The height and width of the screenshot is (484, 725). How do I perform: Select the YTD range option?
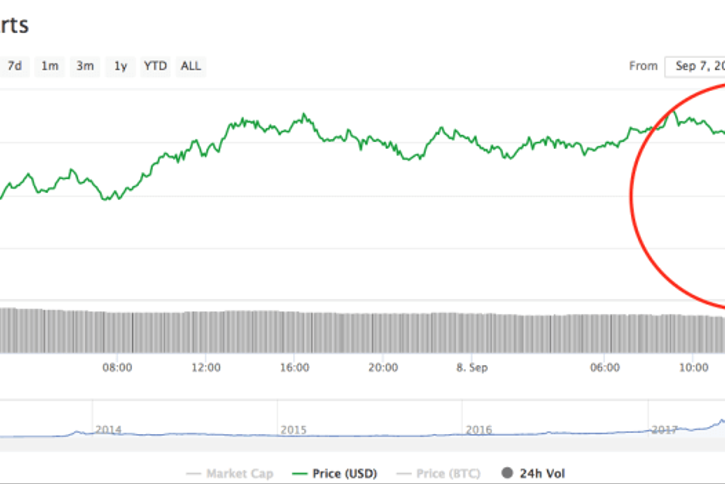[155, 66]
